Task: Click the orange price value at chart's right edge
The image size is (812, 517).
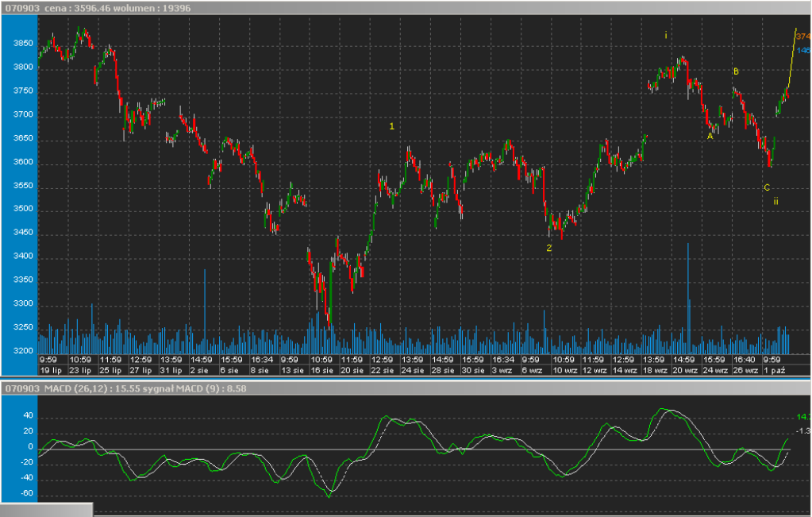Action: click(803, 37)
